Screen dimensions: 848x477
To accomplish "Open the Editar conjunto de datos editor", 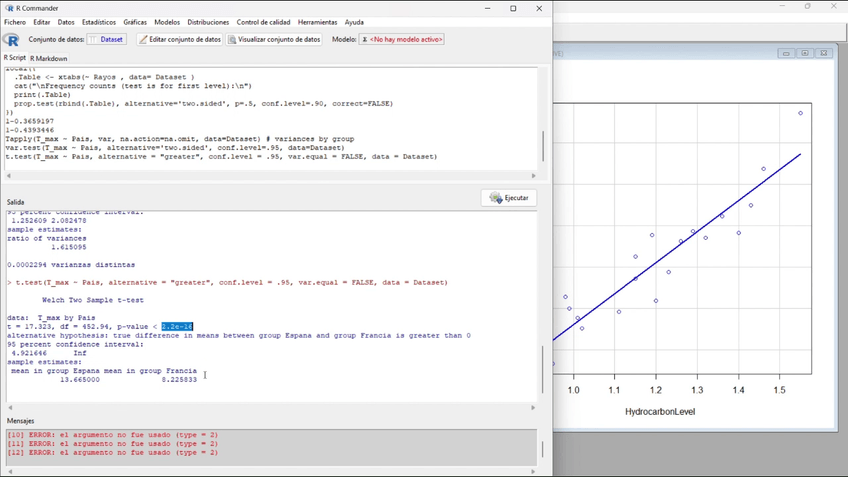I will click(x=180, y=40).
